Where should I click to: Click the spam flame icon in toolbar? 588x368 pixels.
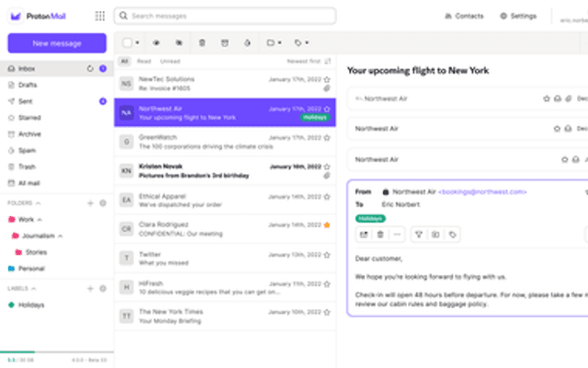[247, 43]
